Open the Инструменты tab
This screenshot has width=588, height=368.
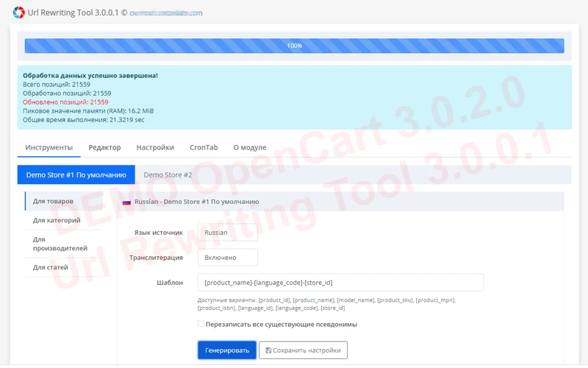pos(49,148)
